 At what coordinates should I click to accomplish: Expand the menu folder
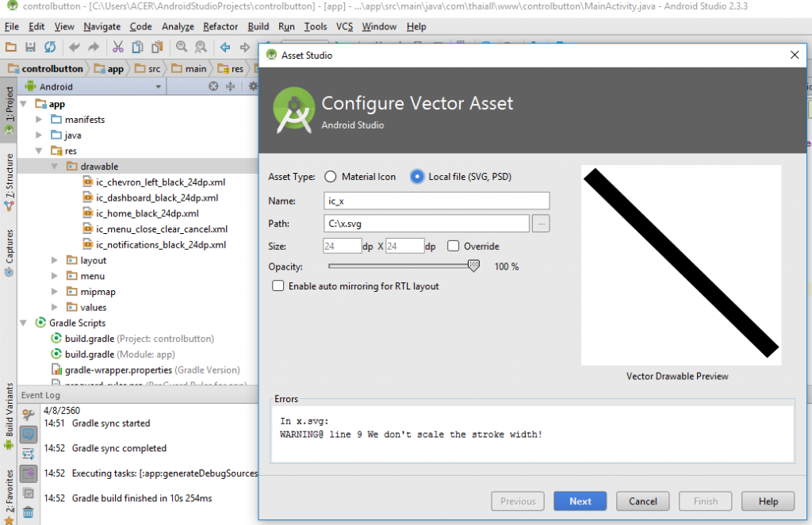pos(55,276)
